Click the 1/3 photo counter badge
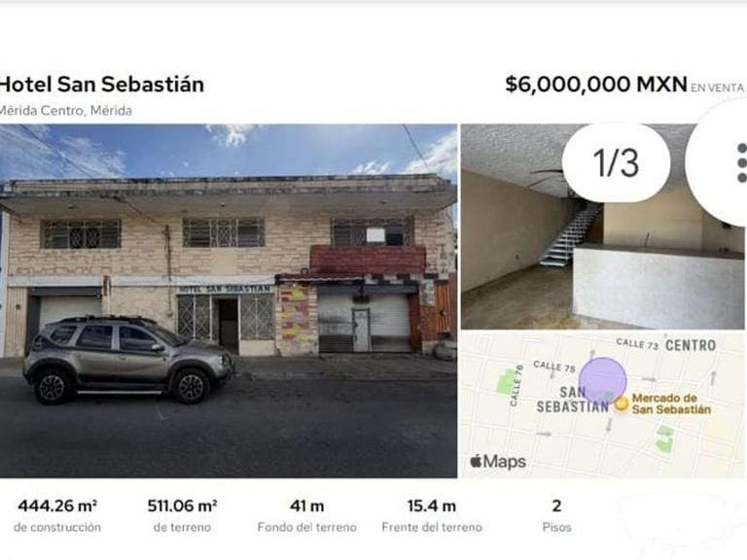 pos(616,163)
